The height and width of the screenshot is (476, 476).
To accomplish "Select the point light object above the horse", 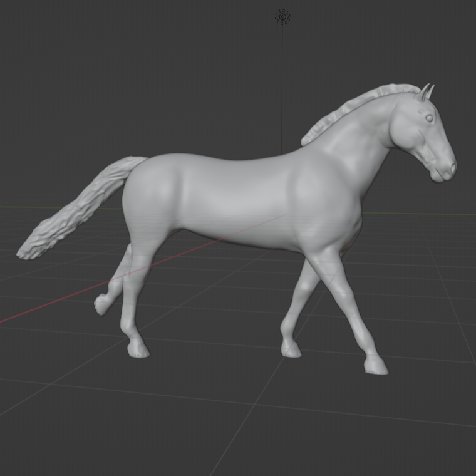I will click(x=282, y=17).
